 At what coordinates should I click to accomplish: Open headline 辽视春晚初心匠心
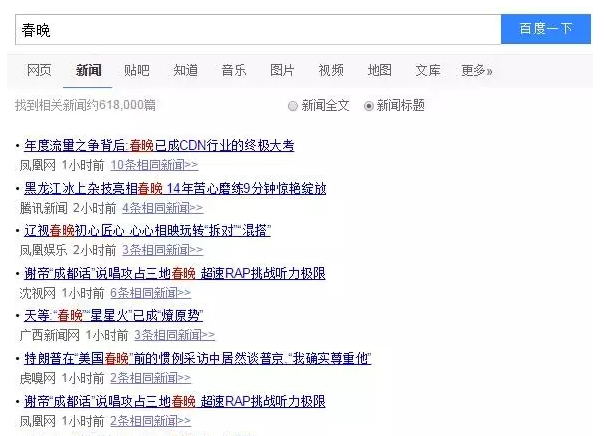pos(147,231)
